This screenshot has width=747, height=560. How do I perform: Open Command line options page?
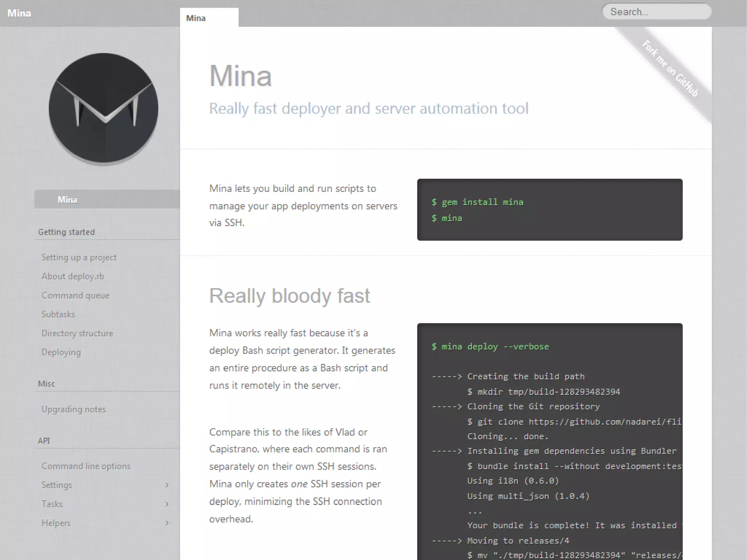[86, 466]
